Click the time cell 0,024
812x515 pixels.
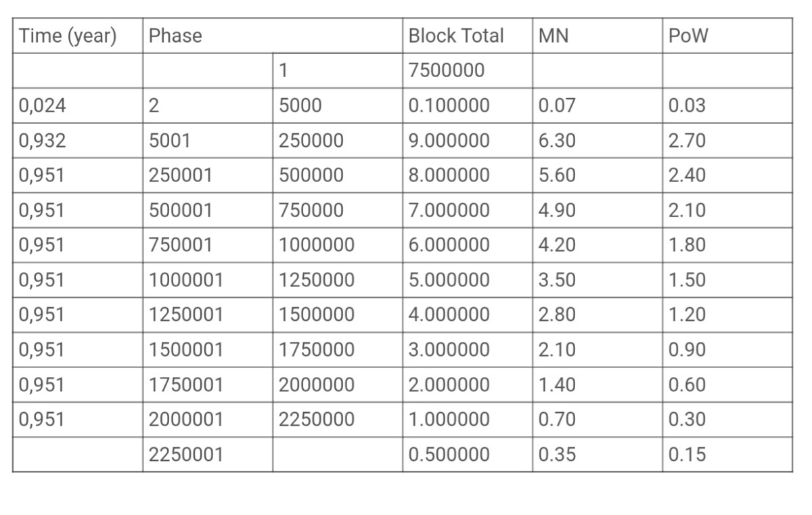point(78,106)
